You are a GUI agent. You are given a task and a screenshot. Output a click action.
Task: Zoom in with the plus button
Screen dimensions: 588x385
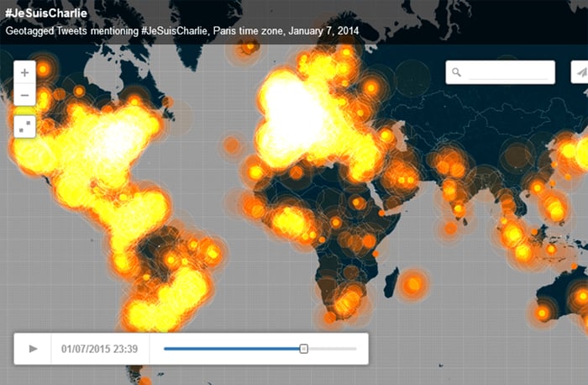tap(24, 72)
